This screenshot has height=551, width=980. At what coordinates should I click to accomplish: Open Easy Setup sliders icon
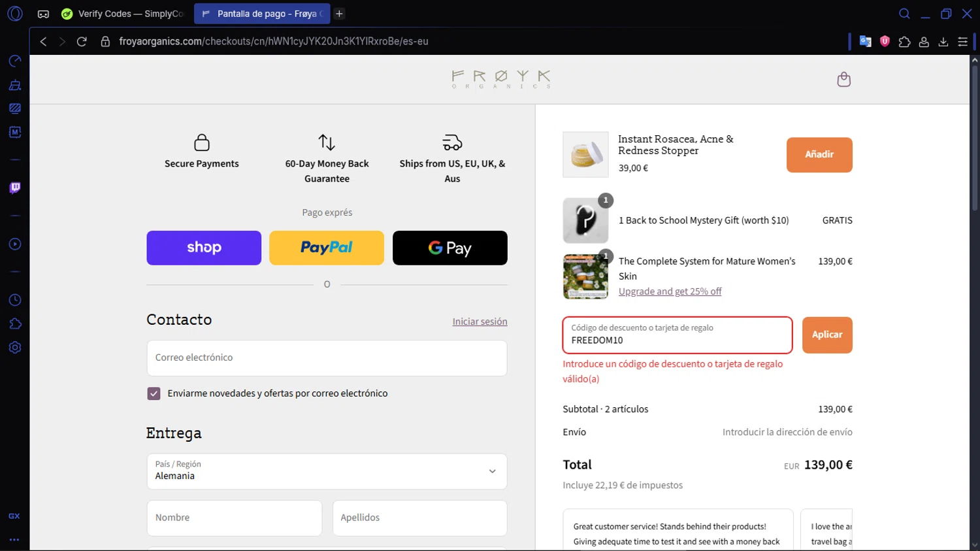[x=962, y=42]
